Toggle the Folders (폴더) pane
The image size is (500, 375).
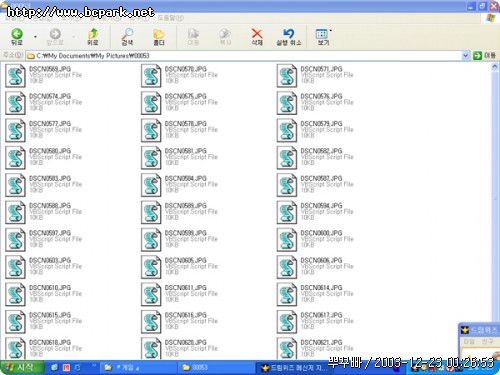(x=159, y=37)
